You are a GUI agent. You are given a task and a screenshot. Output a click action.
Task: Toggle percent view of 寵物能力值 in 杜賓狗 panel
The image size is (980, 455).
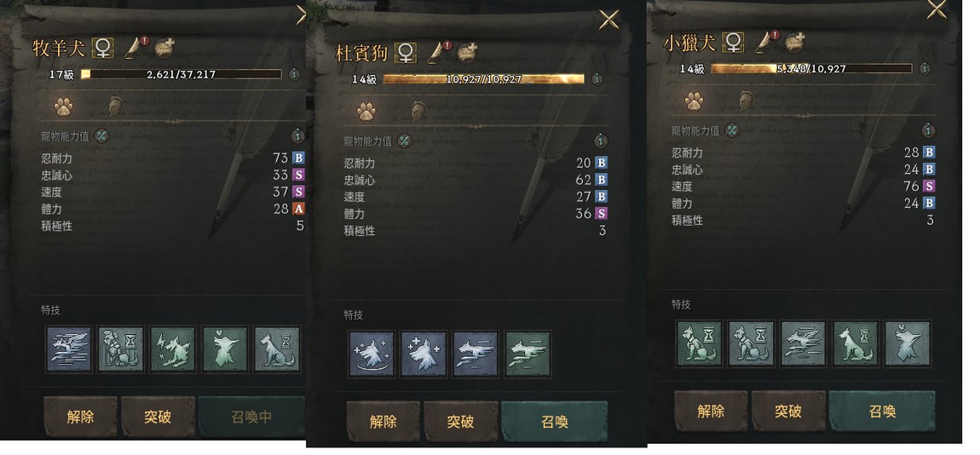point(404,141)
